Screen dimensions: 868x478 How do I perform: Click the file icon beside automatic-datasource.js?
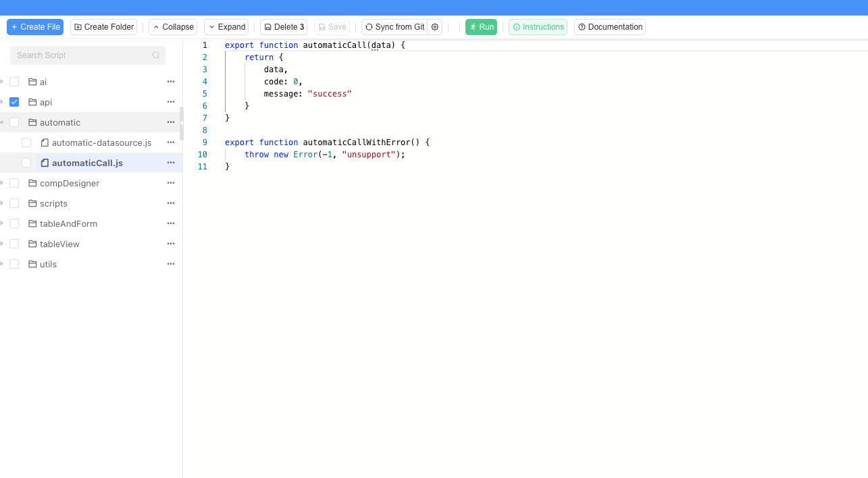point(44,142)
